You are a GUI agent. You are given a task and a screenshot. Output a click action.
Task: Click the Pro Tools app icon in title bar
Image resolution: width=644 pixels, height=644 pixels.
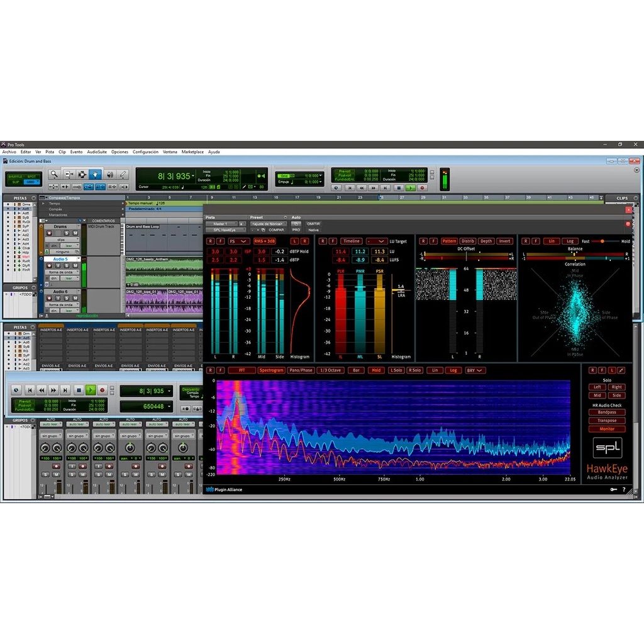3,145
